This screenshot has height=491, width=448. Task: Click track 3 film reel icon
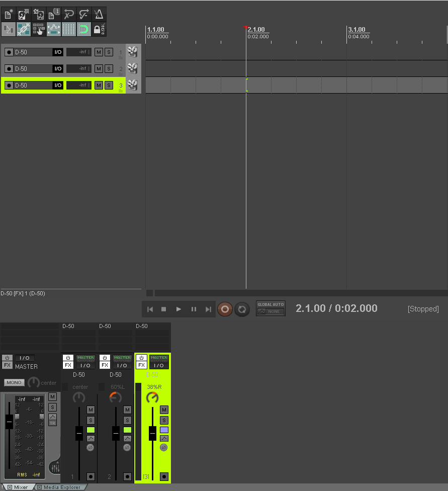pos(132,85)
